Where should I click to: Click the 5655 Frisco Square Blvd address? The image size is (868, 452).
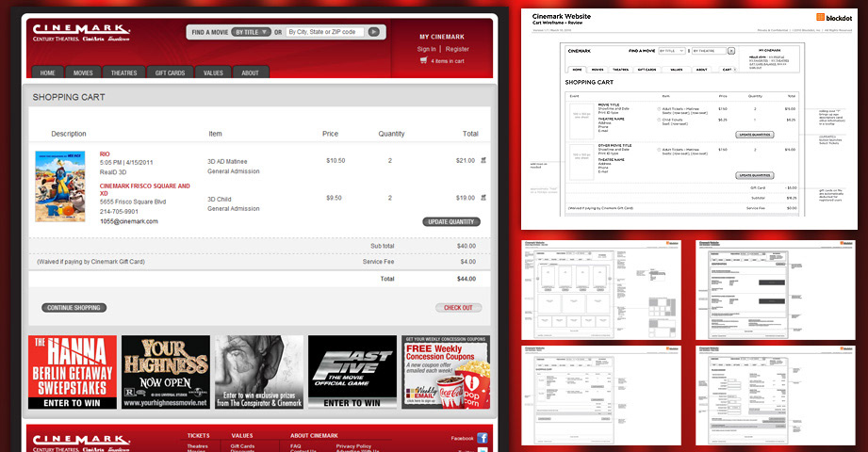(133, 202)
